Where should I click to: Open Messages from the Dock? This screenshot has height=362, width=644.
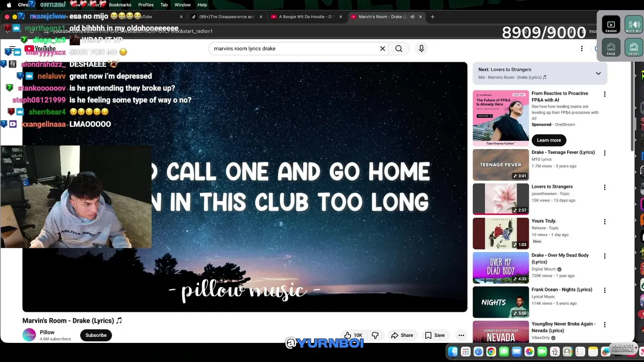(504, 352)
